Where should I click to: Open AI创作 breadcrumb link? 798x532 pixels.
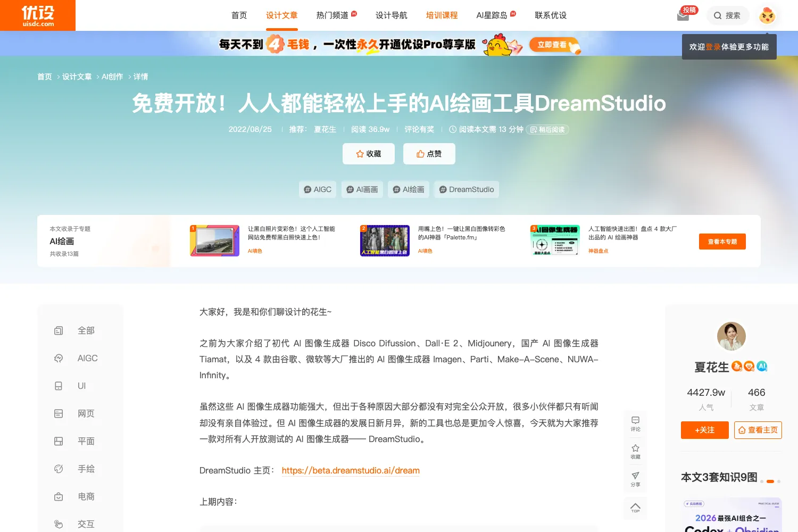coord(112,77)
